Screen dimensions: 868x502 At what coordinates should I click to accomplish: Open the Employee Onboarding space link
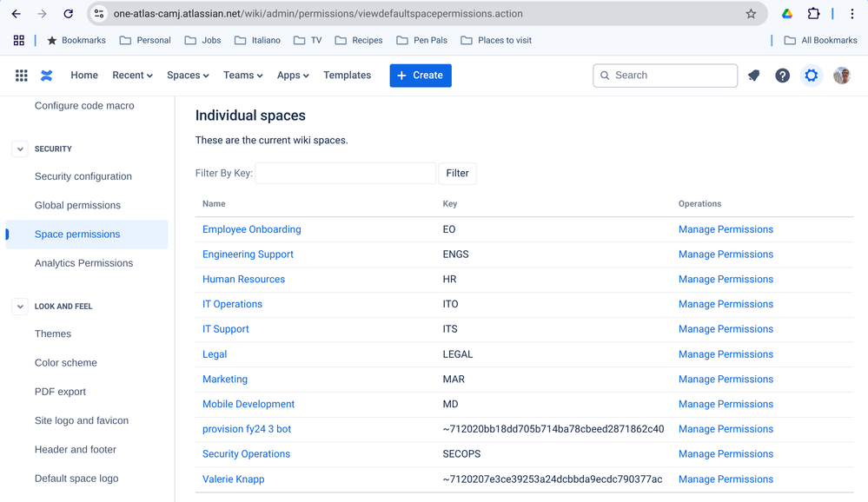click(x=251, y=229)
